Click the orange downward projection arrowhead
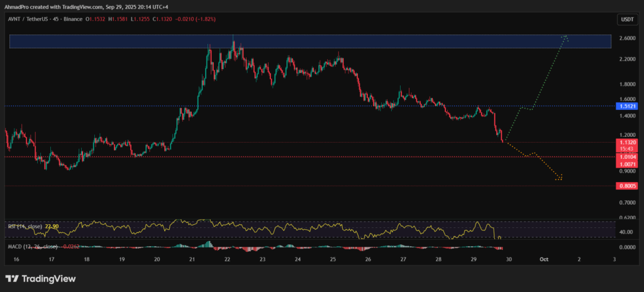The height and width of the screenshot is (292, 644). pos(559,178)
